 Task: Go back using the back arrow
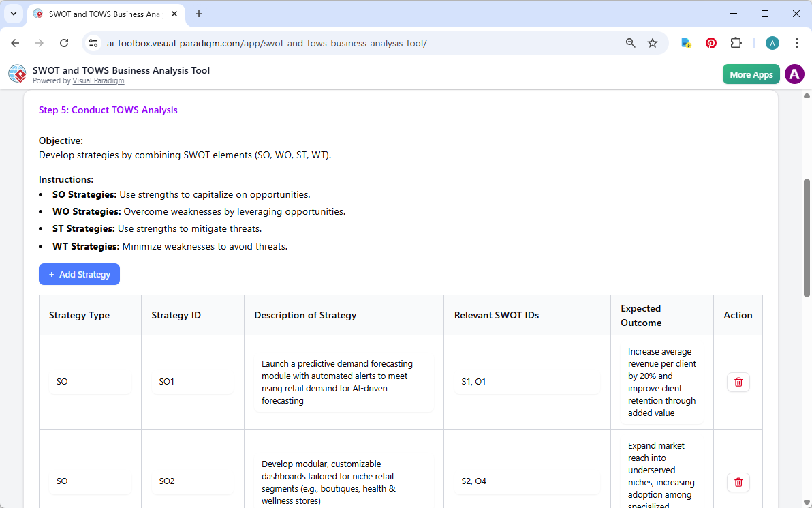tap(15, 42)
